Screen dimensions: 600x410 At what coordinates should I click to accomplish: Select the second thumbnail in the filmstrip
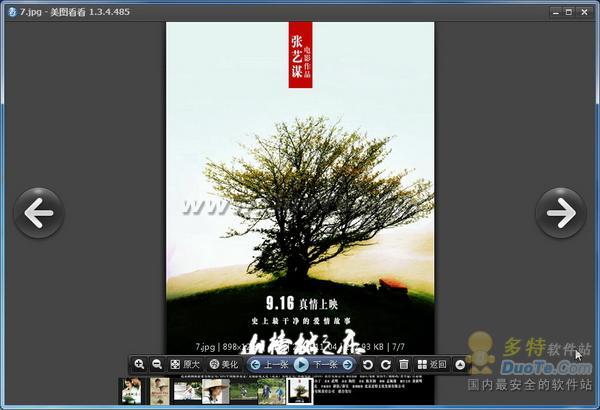pyautogui.click(x=159, y=391)
